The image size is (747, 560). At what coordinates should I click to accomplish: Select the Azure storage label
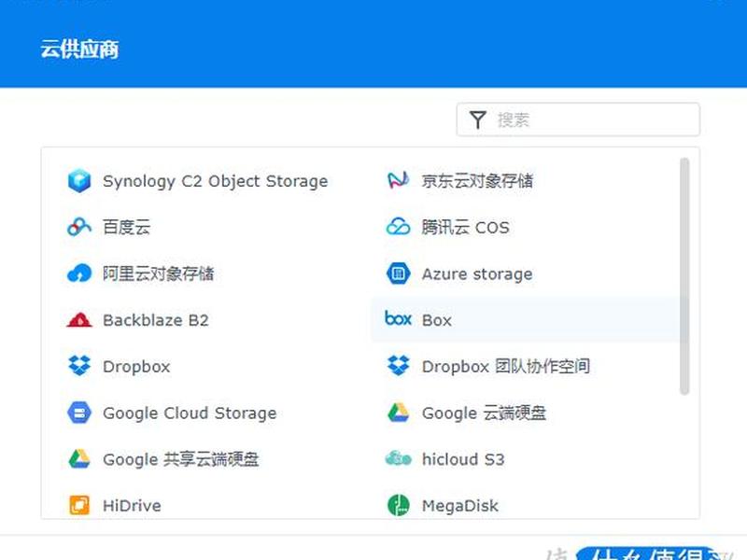point(477,274)
